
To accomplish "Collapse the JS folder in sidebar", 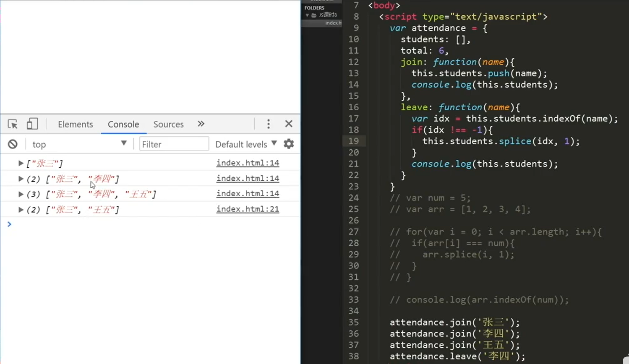I will point(307,15).
